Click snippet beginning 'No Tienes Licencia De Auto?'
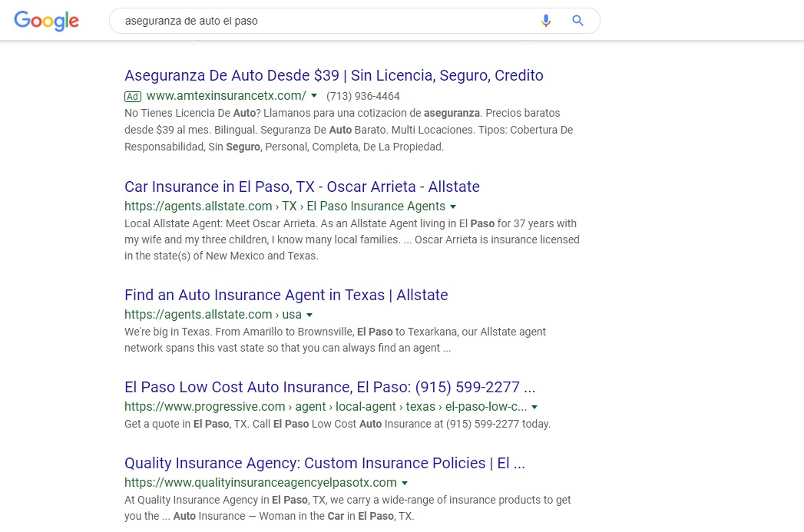804x532 pixels. click(x=349, y=130)
